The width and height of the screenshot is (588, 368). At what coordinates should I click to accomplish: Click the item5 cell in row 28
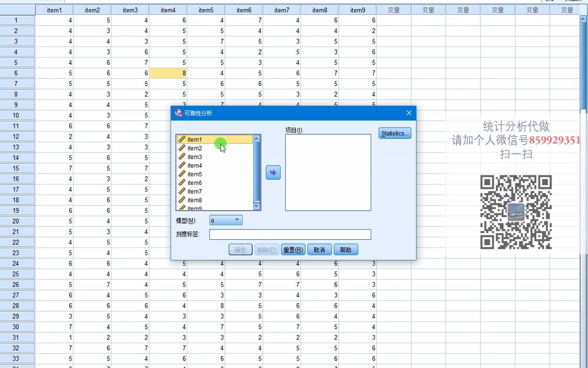point(206,306)
